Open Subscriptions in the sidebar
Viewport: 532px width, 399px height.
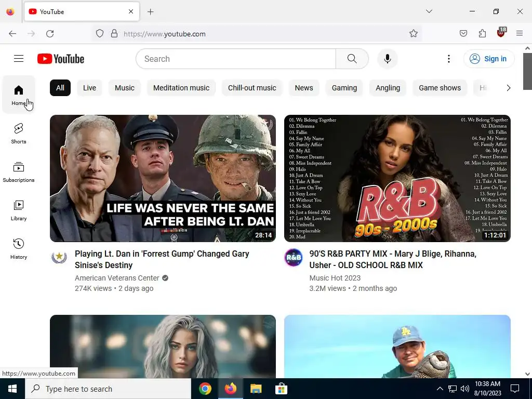19,171
